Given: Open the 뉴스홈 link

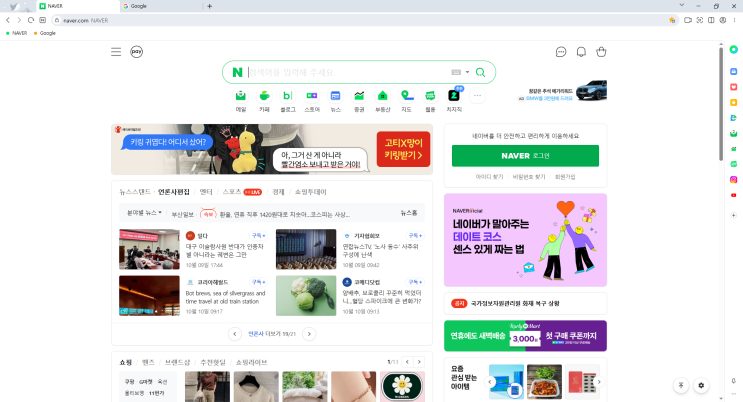Looking at the screenshot, I should (408, 213).
